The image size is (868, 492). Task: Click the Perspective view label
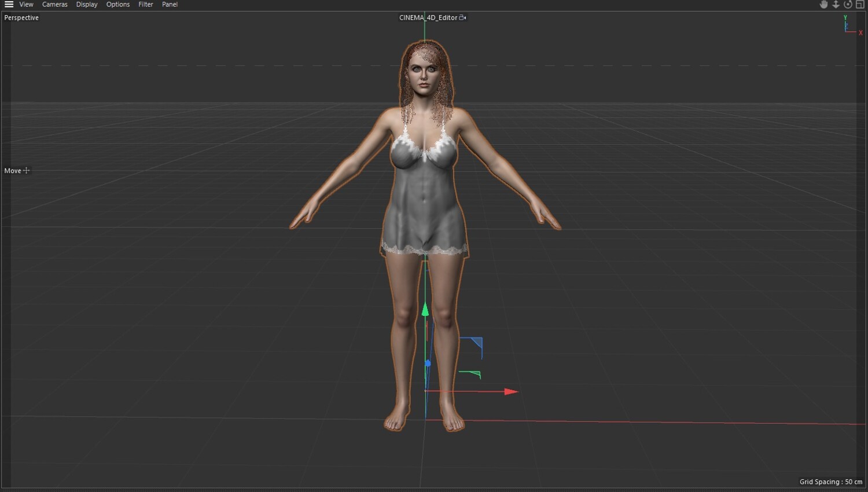tap(21, 17)
